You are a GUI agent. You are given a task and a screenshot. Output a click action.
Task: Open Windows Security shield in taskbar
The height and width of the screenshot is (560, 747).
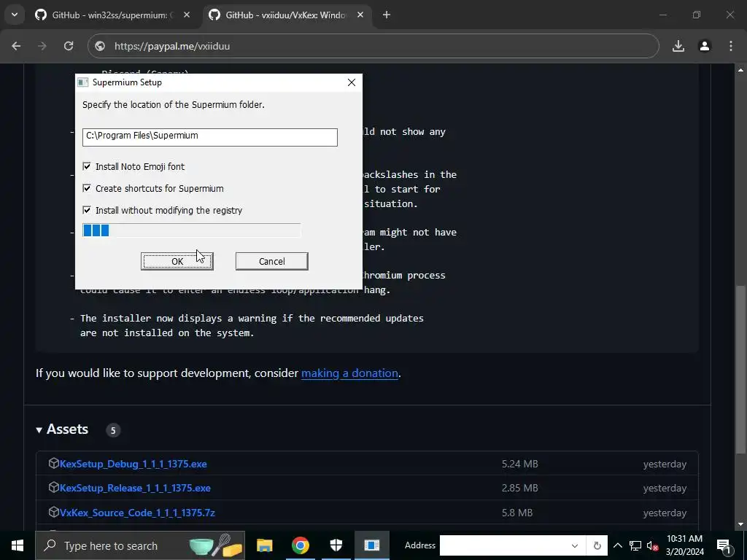point(336,545)
